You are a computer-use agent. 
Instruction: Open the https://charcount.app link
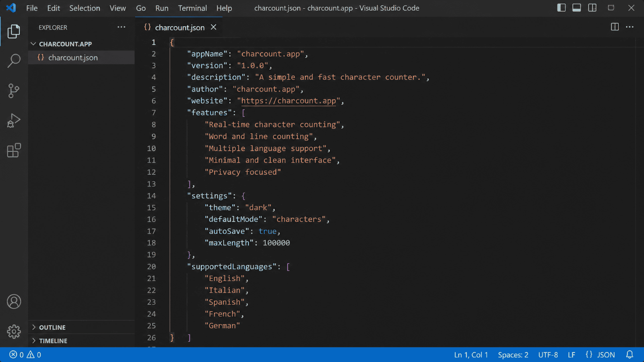(x=289, y=101)
